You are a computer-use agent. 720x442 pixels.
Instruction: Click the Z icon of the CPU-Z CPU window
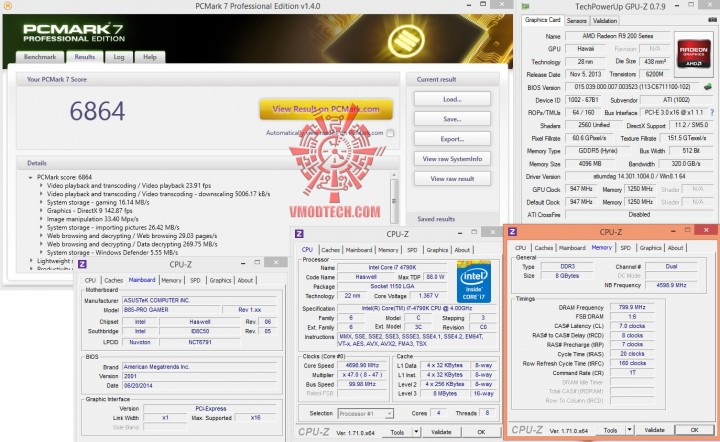coord(299,234)
